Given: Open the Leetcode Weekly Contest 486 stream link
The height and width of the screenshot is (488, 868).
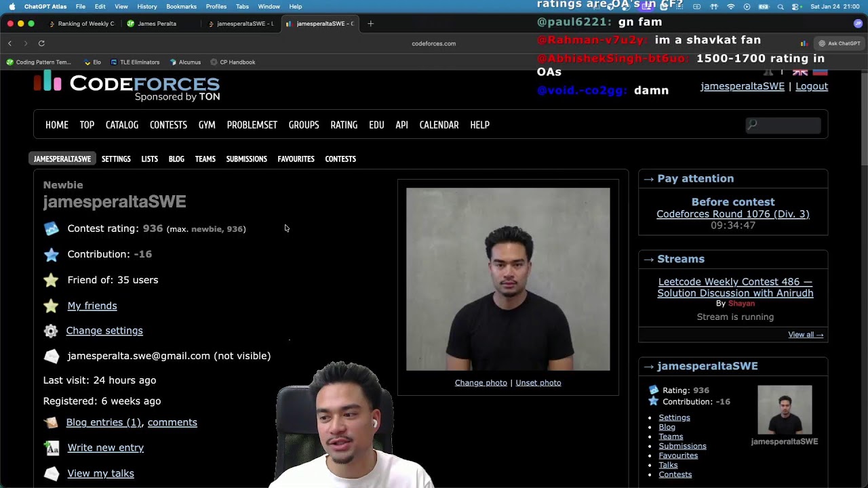Looking at the screenshot, I should pyautogui.click(x=735, y=287).
